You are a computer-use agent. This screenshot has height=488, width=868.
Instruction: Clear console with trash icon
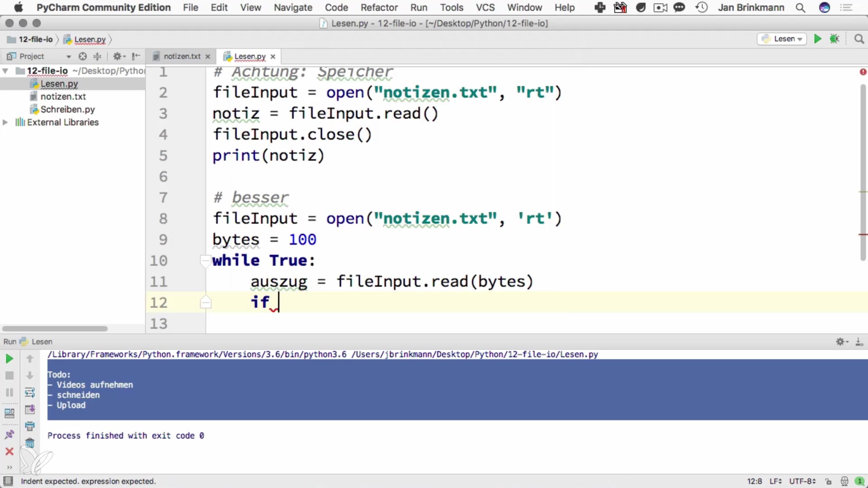coord(30,443)
